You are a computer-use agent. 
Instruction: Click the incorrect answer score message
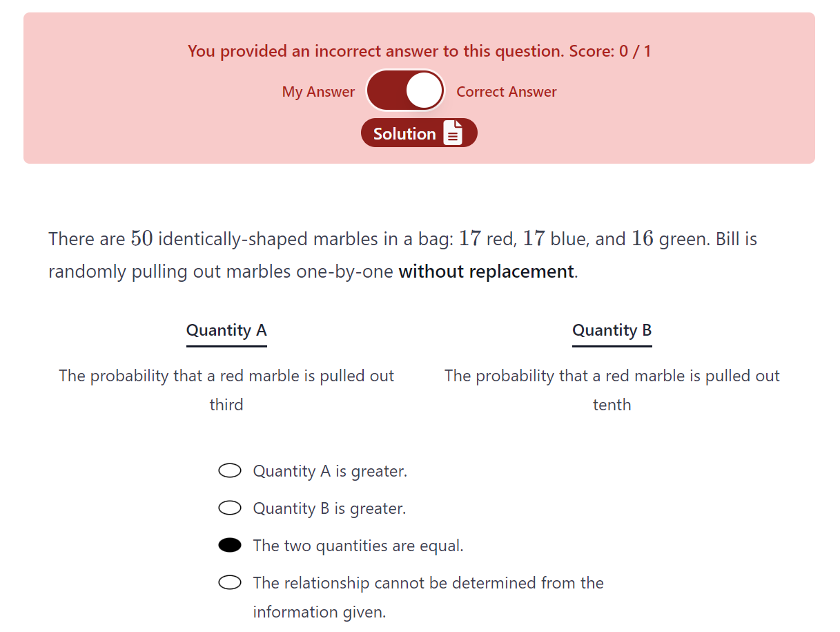[x=420, y=51]
